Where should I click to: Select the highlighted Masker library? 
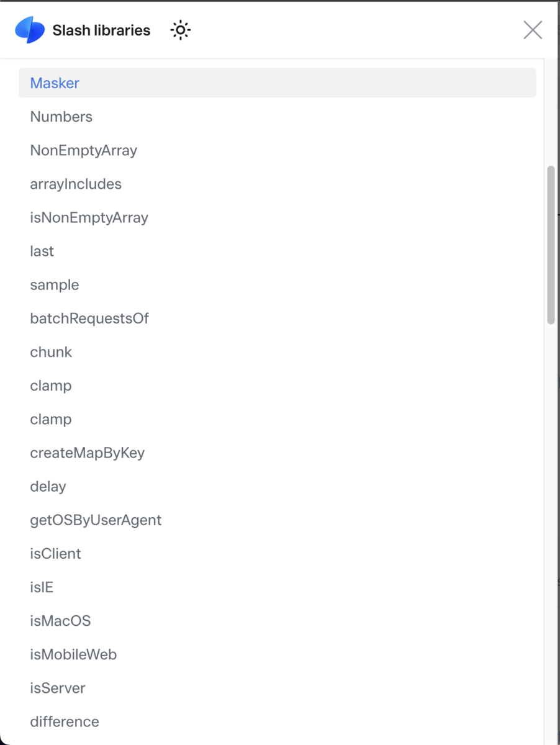pos(55,83)
